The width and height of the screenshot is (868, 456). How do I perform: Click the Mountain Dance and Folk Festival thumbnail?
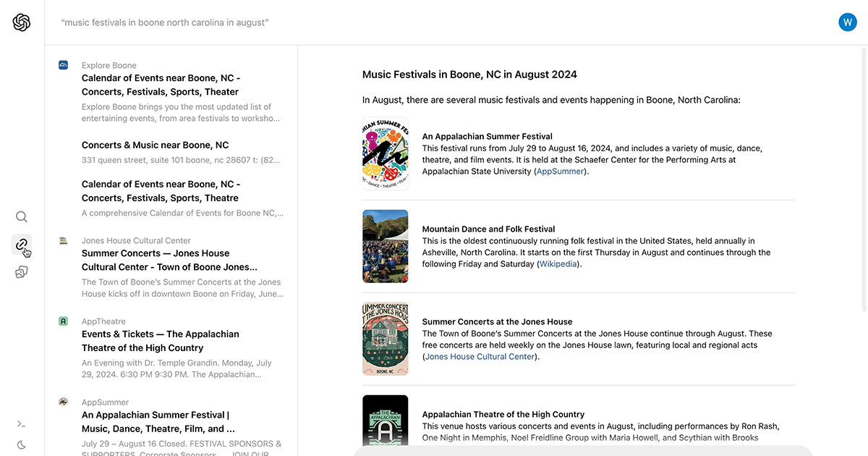point(385,246)
